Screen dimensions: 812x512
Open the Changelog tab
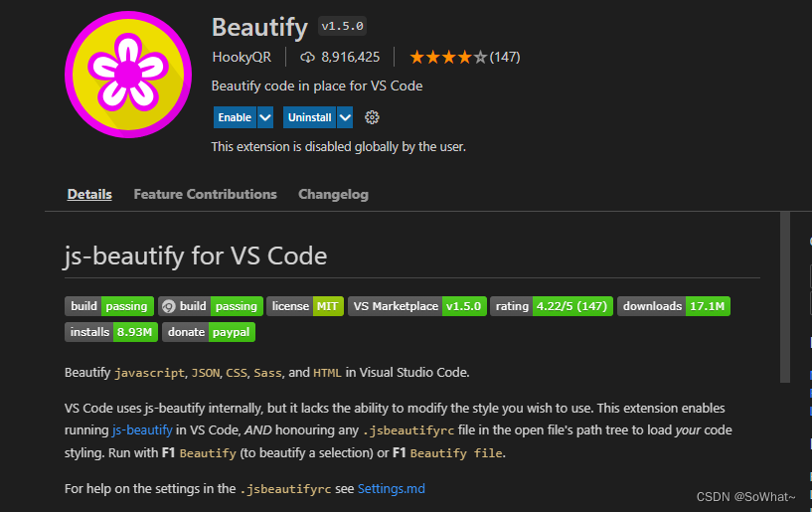[x=334, y=194]
